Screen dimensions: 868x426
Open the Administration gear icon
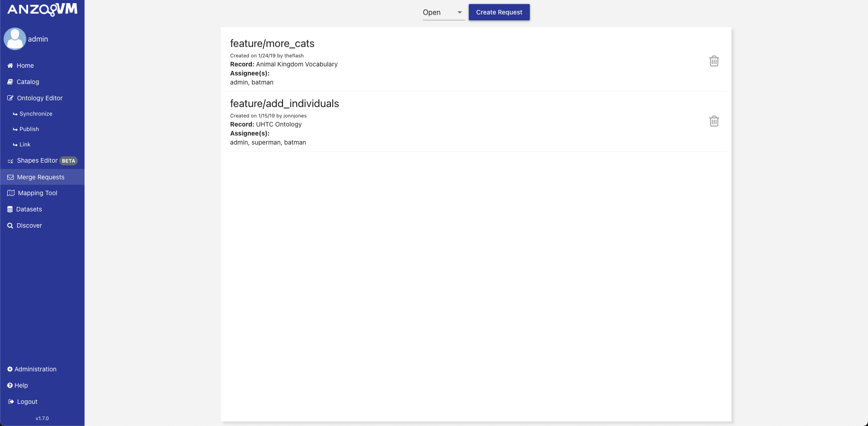click(9, 369)
